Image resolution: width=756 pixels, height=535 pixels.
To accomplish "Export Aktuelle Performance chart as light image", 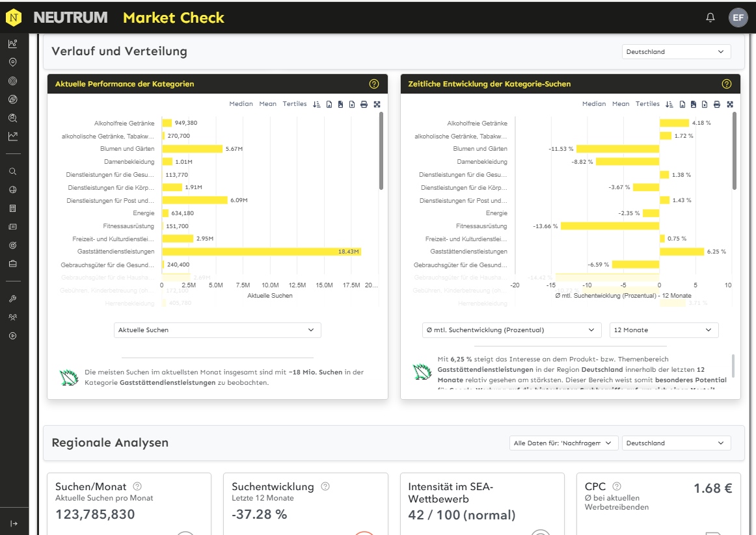I will coord(329,104).
